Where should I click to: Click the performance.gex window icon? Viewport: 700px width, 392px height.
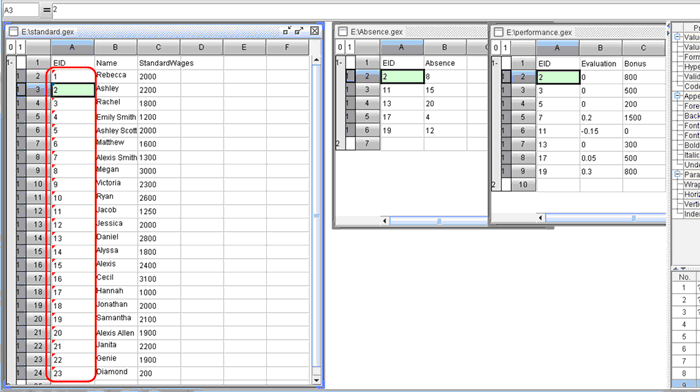[498, 32]
